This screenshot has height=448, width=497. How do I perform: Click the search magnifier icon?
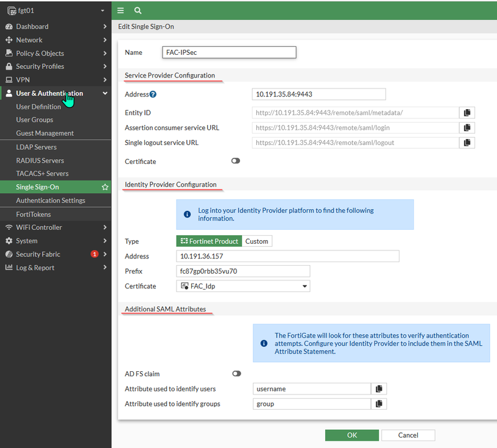[137, 10]
